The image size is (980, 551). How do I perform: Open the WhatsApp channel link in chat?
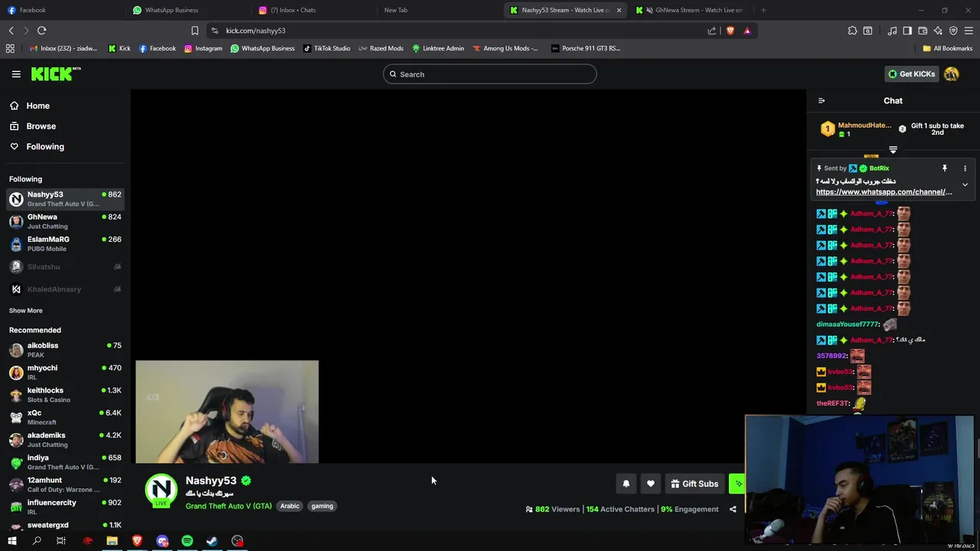(x=884, y=192)
